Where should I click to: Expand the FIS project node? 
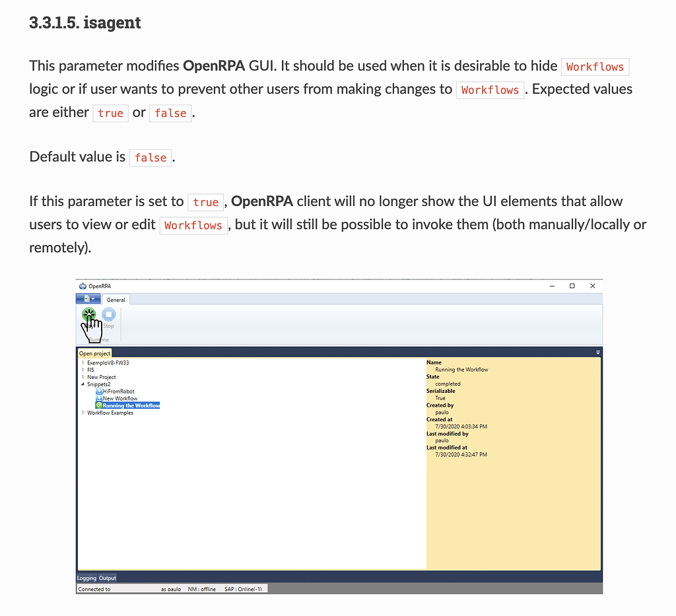click(83, 370)
